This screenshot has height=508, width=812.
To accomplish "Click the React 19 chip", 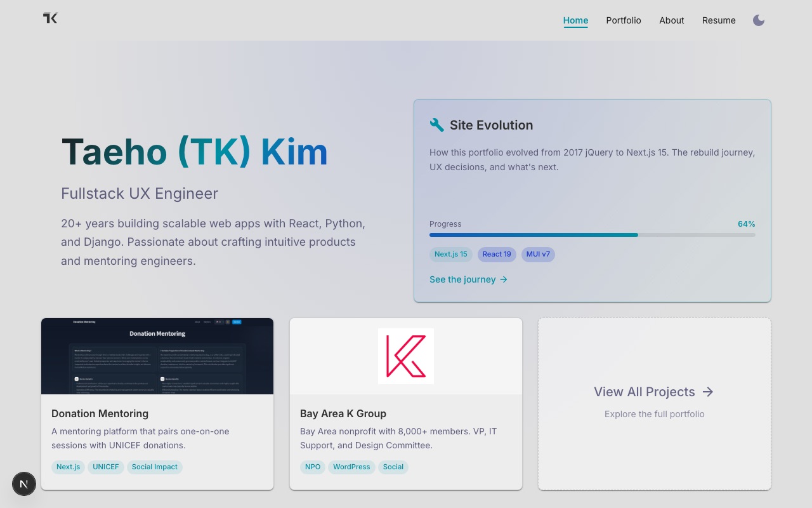I will click(497, 254).
